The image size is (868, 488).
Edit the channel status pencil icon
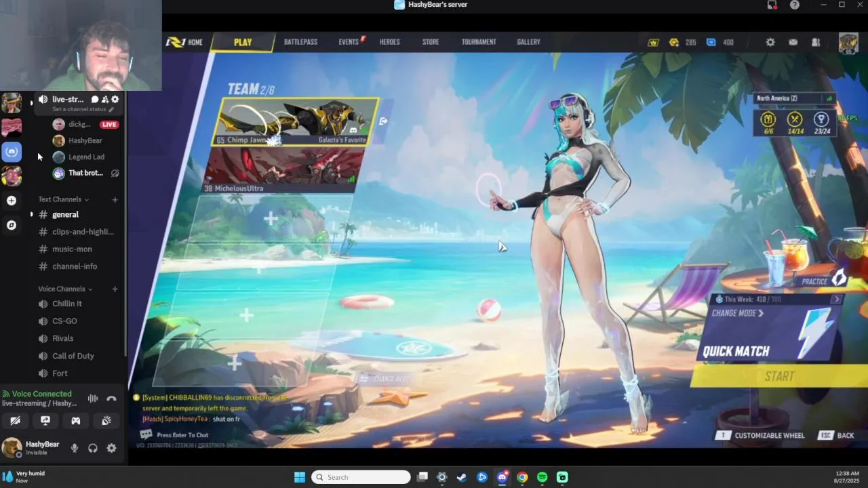pyautogui.click(x=111, y=110)
